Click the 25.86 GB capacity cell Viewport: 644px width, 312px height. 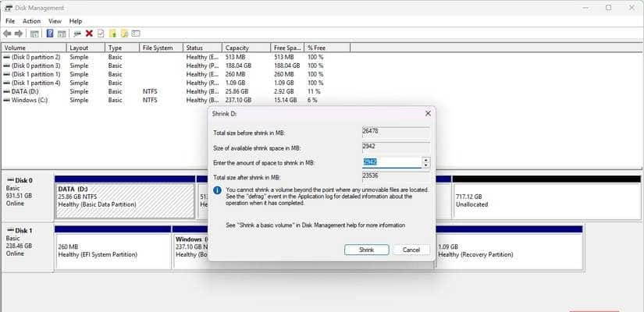pos(237,91)
